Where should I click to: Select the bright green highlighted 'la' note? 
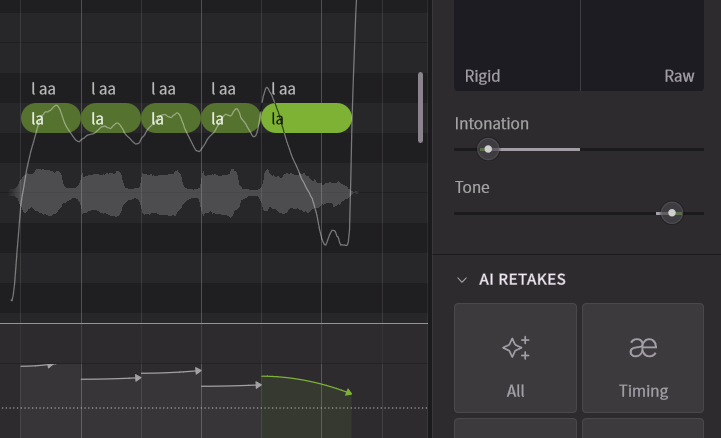pyautogui.click(x=306, y=119)
